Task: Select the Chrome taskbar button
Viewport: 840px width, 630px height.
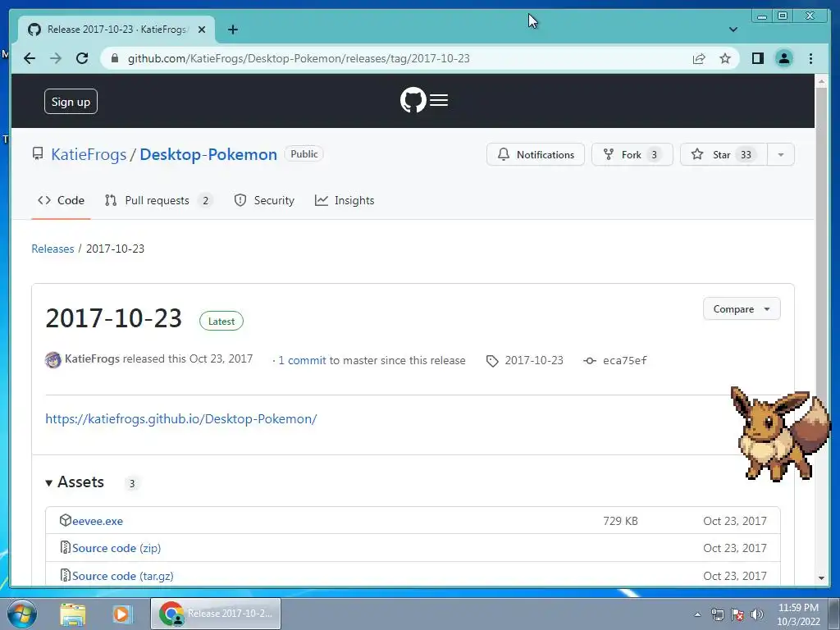Action: pyautogui.click(x=216, y=614)
